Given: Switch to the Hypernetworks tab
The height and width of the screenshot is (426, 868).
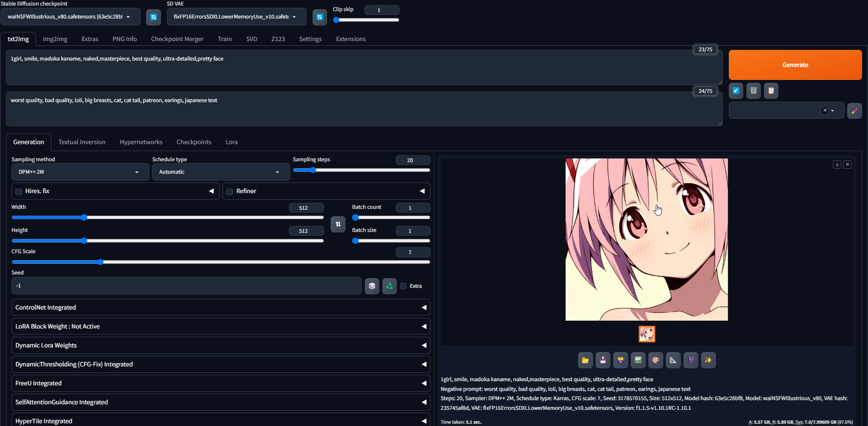Looking at the screenshot, I should tap(141, 142).
